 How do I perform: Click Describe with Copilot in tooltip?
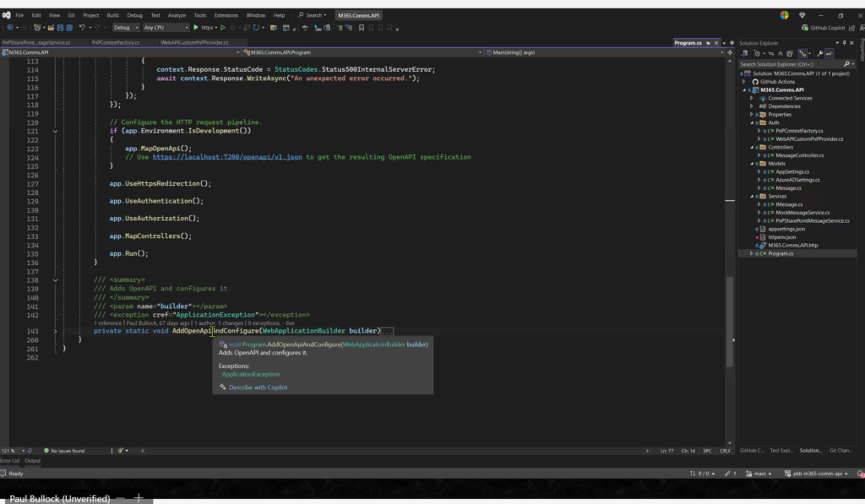coord(258,387)
